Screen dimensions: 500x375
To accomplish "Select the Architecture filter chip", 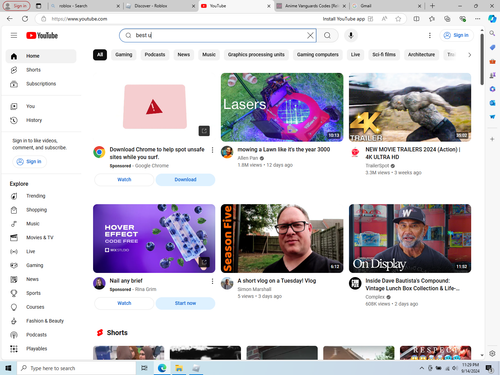I will click(421, 55).
